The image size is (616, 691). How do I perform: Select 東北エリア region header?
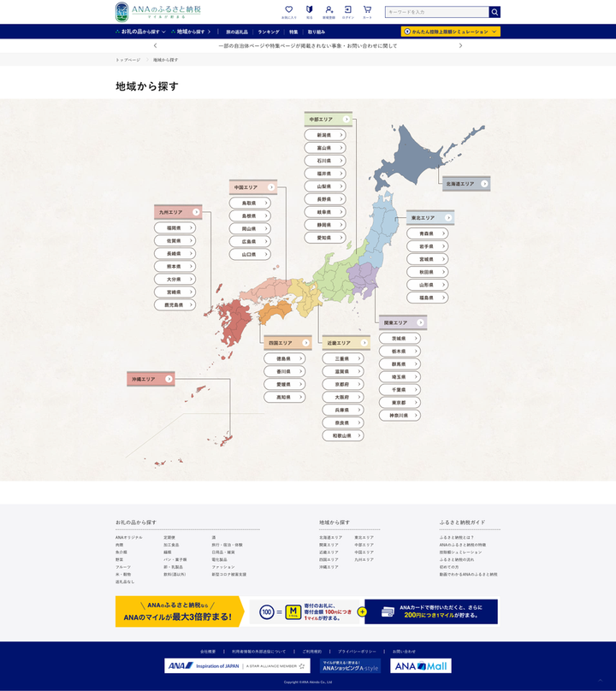click(430, 218)
